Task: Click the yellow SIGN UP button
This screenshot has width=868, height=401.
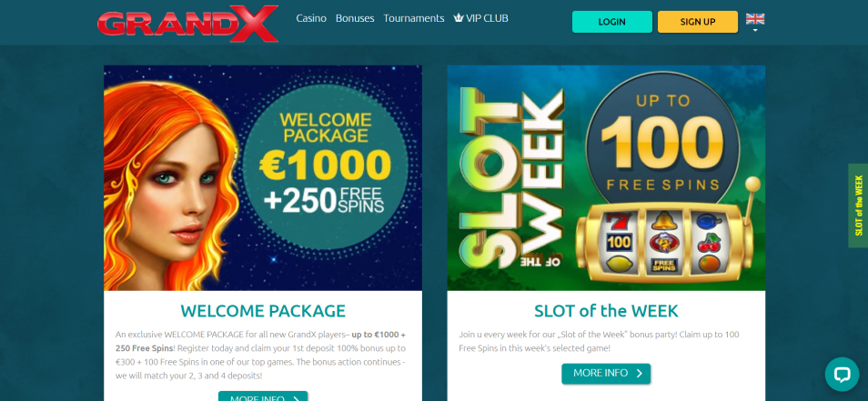Action: click(x=698, y=22)
